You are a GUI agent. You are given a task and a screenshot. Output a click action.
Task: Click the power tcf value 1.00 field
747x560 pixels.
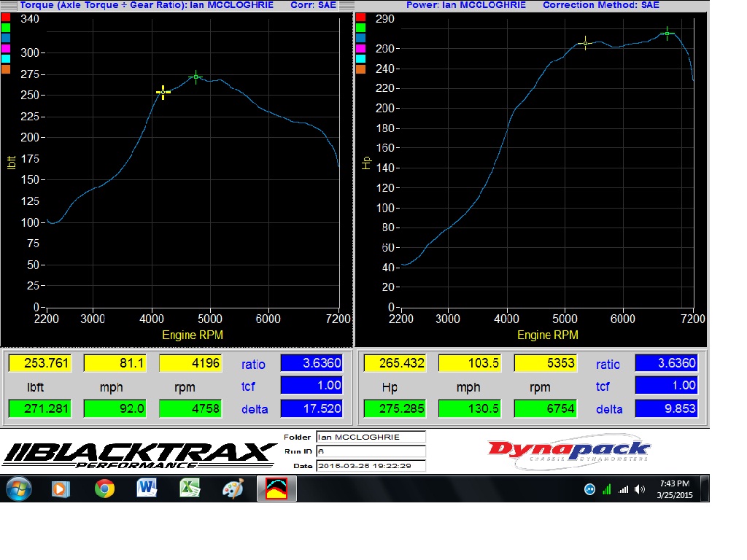[666, 386]
